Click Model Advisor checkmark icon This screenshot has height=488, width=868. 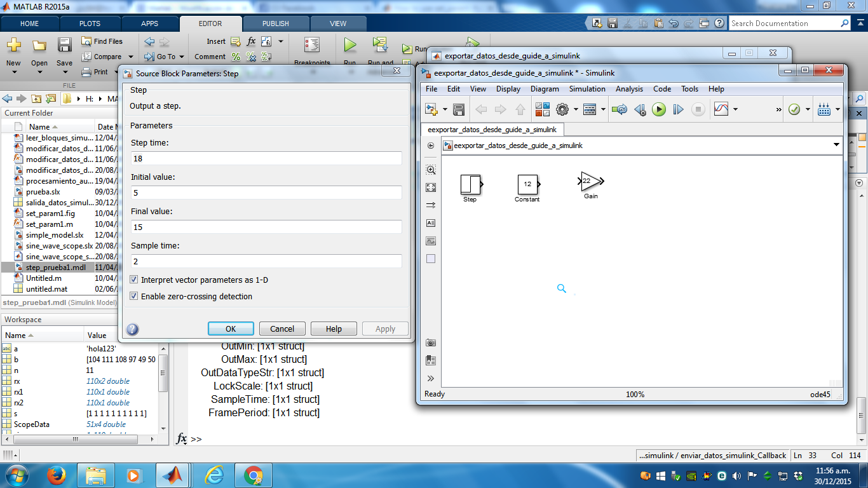[x=794, y=109]
